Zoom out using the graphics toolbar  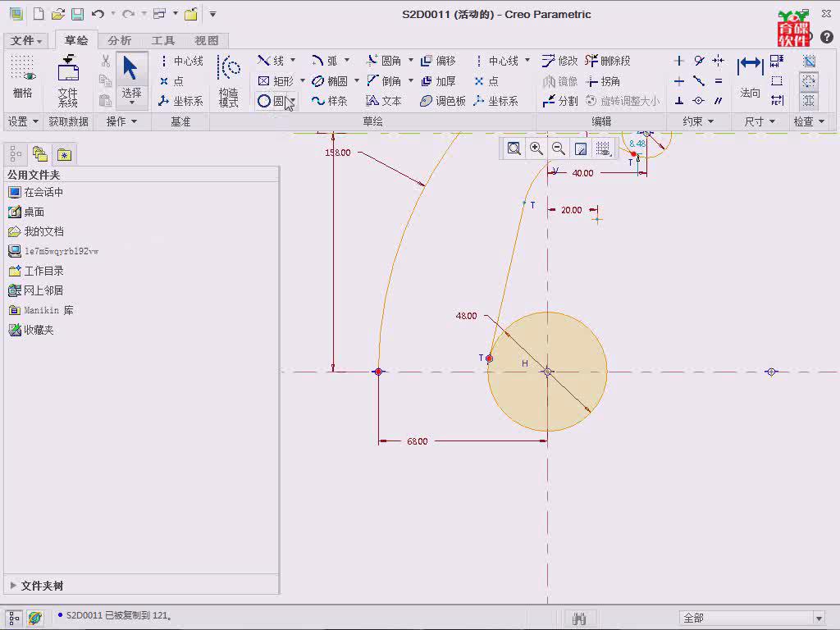click(x=558, y=148)
